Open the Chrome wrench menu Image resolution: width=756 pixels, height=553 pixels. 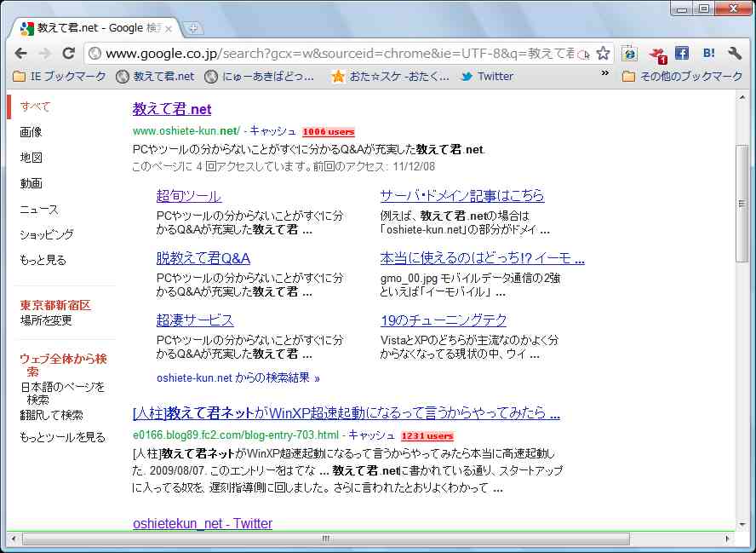[736, 53]
